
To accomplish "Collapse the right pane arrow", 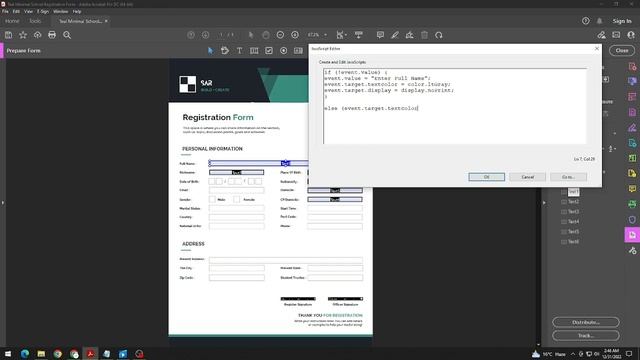I will click(x=544, y=202).
